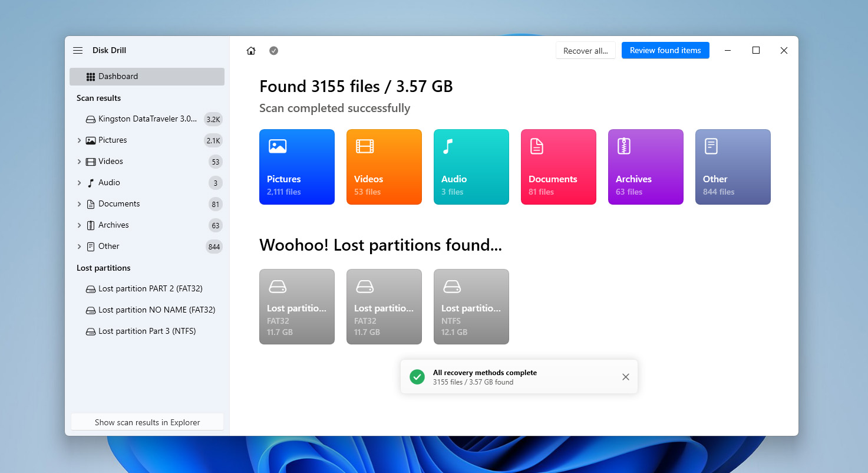
Task: Expand the Archives tree item
Action: coord(80,225)
